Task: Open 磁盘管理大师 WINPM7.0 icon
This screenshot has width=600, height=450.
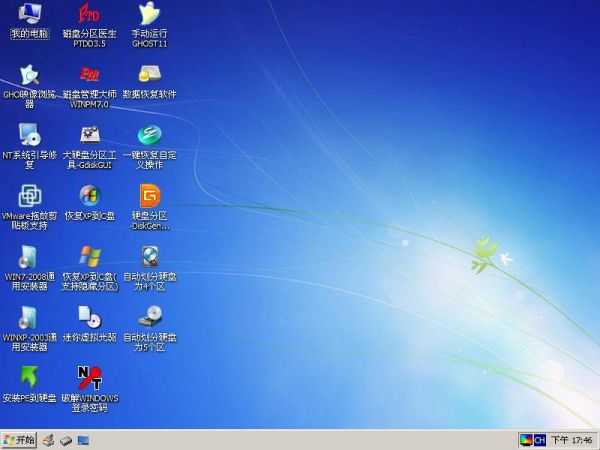Action: pyautogui.click(x=89, y=75)
